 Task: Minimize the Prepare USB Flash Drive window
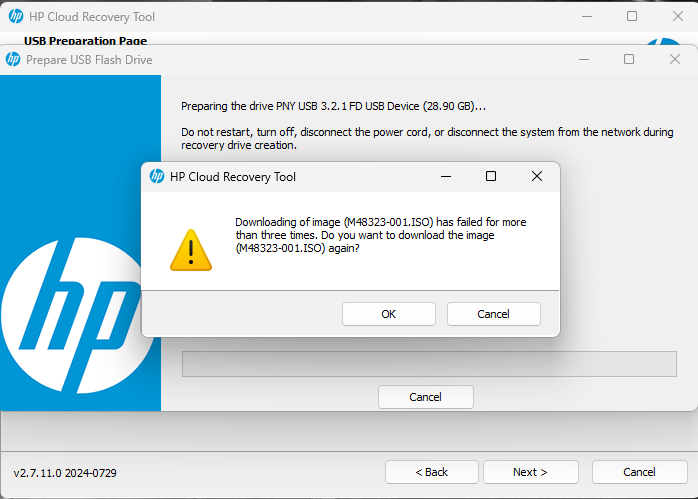(x=583, y=59)
